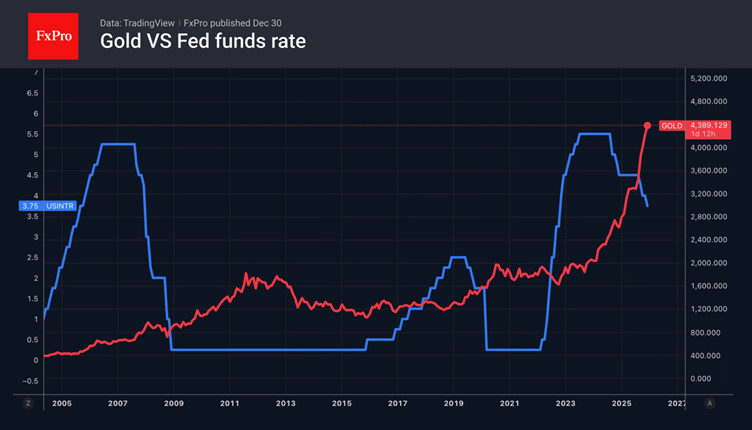Screen dimensions: 752x430
Task: Click the Z timezone button
Action: 27,403
